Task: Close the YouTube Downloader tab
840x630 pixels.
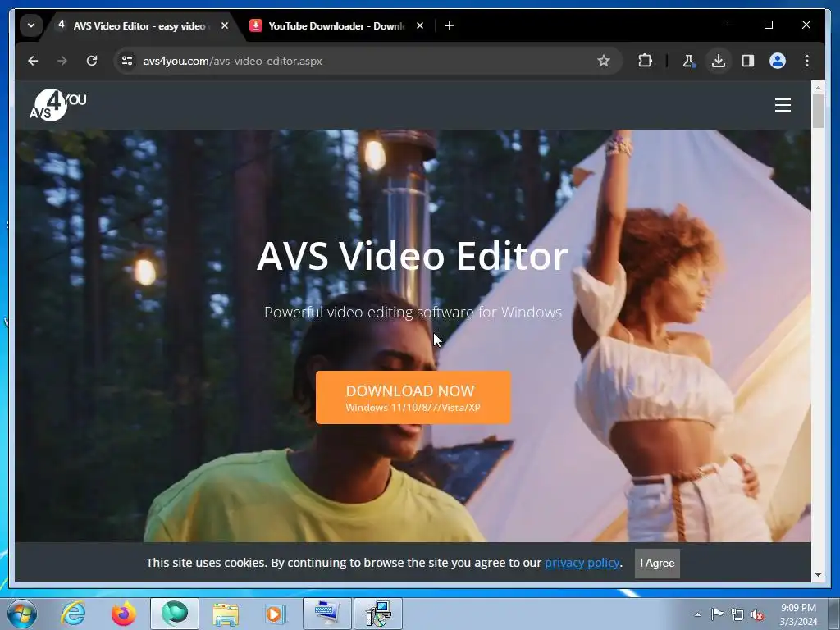Action: click(420, 25)
